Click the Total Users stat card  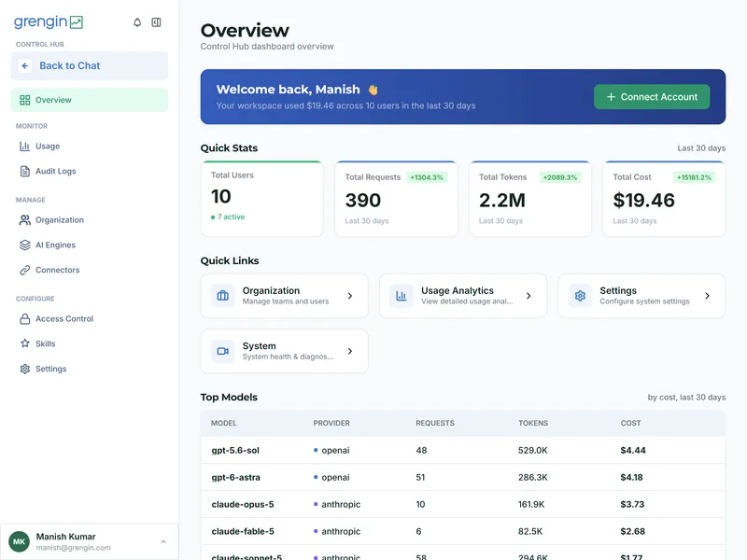262,199
